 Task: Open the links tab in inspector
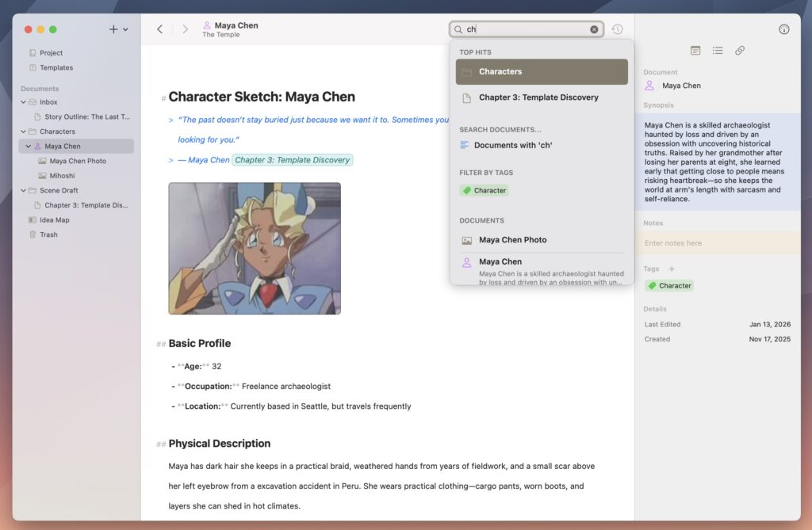(x=740, y=51)
